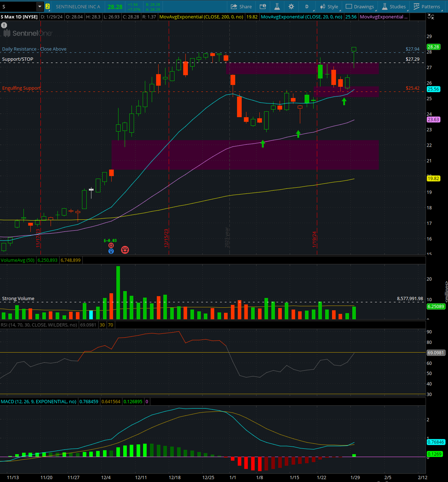This screenshot has width=448, height=482.
Task: Click the small earnings icon below $-0.03
Action: tap(111, 245)
